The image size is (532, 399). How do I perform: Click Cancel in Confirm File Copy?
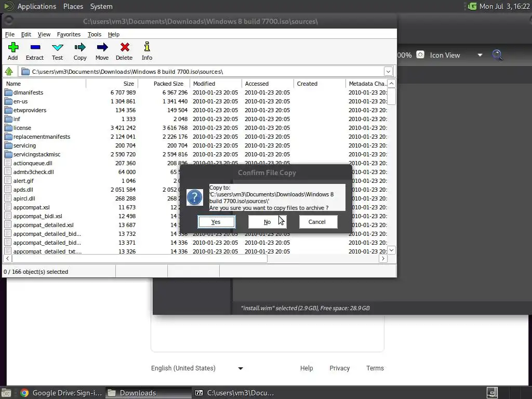pos(318,222)
